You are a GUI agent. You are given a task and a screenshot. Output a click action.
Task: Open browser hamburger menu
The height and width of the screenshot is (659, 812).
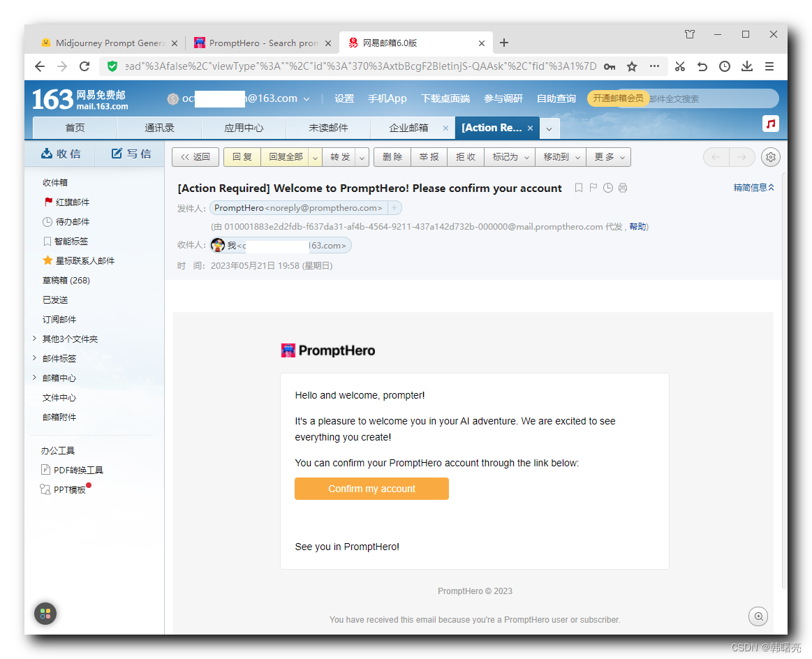[x=769, y=66]
